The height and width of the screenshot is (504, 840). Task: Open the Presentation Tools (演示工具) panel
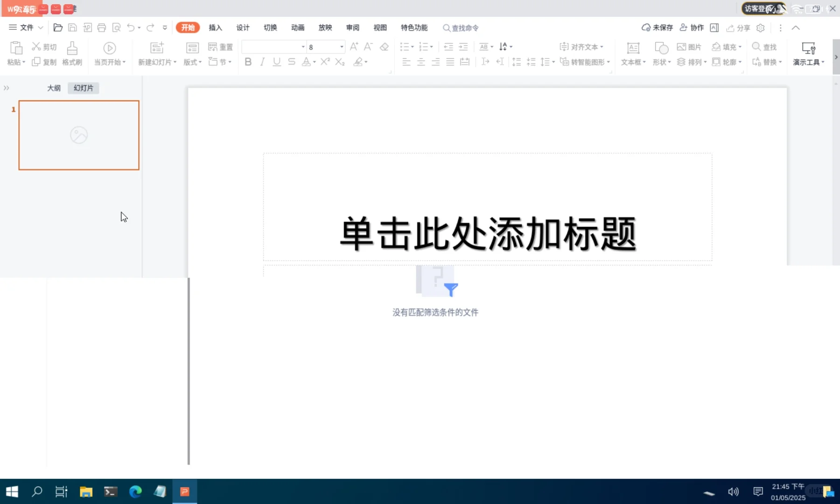click(808, 54)
